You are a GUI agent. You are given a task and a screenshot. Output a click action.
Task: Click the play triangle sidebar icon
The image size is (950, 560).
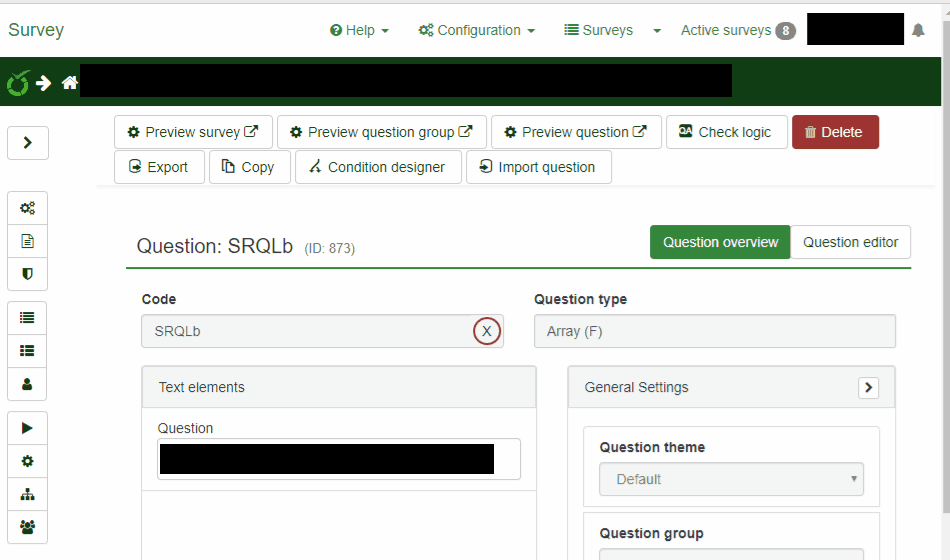pos(28,428)
